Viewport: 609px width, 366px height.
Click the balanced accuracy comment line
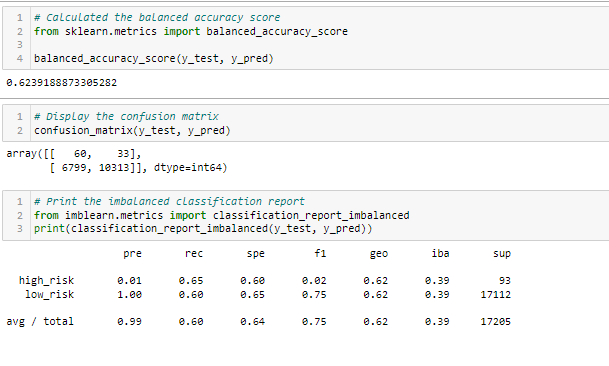tap(157, 17)
